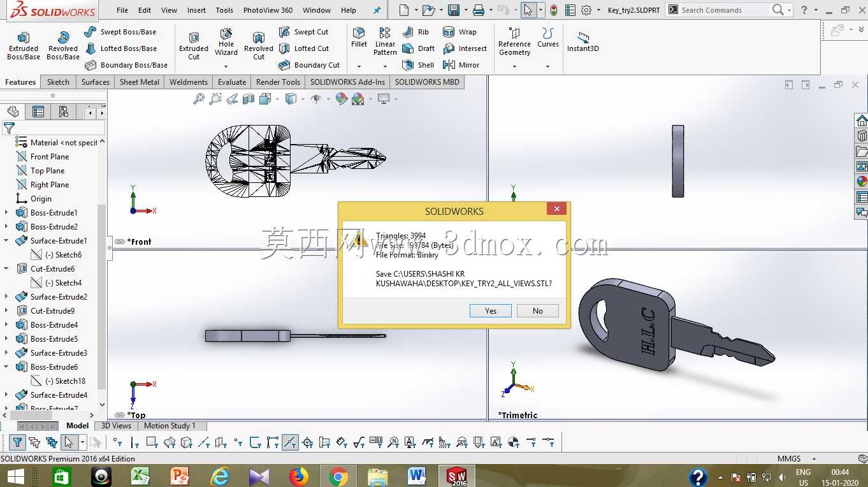868x487 pixels.
Task: Start an Extruded Cut
Action: (194, 46)
